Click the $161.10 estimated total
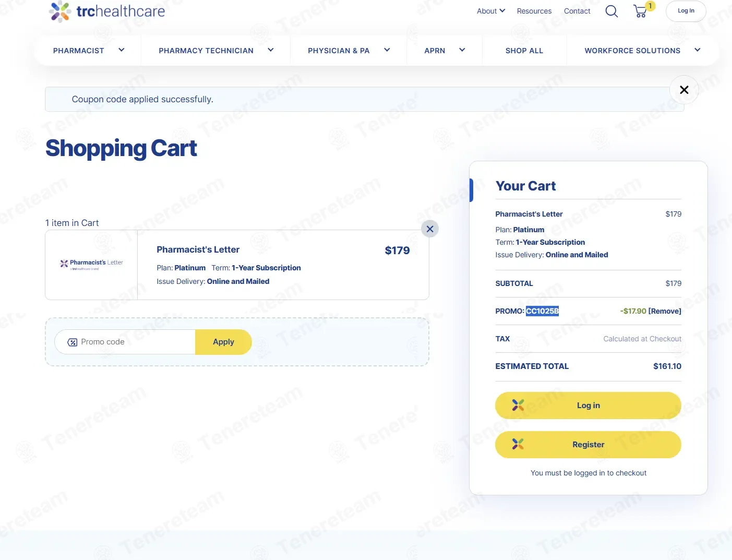 coord(667,366)
